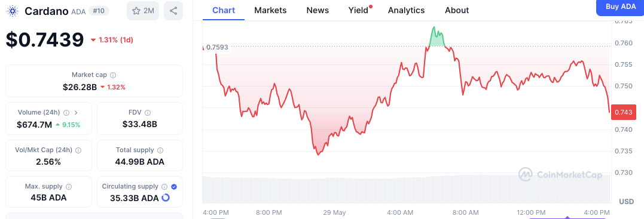Add Cardano to watchlist via star button
Screen dimensions: 644x219
point(143,11)
